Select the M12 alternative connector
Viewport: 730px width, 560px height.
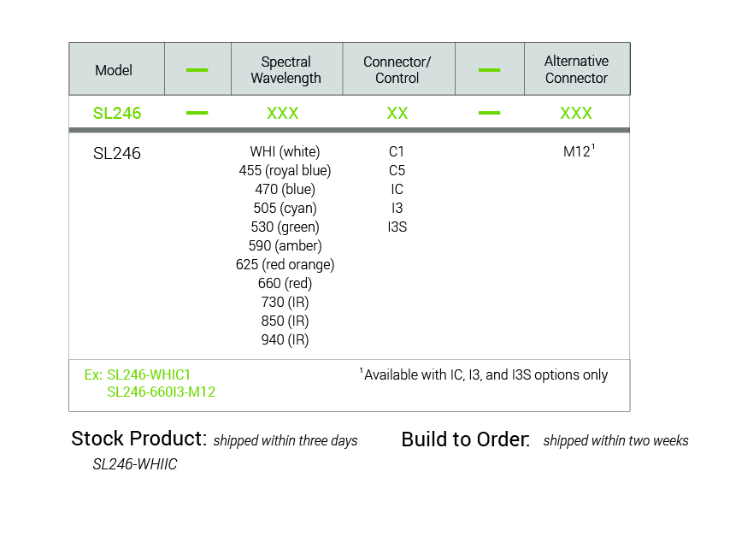click(577, 152)
